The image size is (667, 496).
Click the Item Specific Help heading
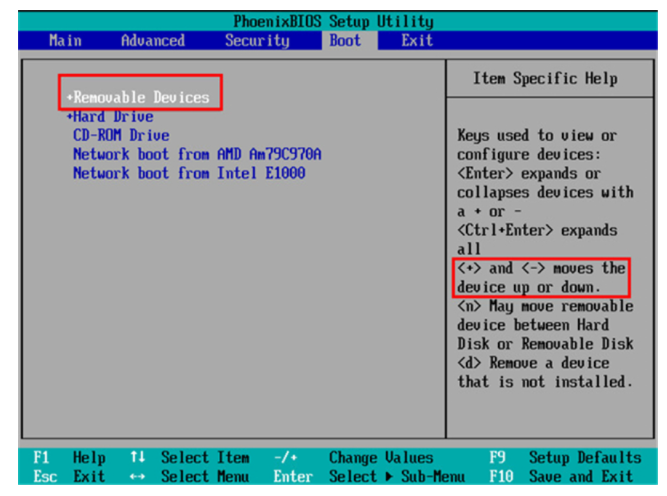point(545,79)
